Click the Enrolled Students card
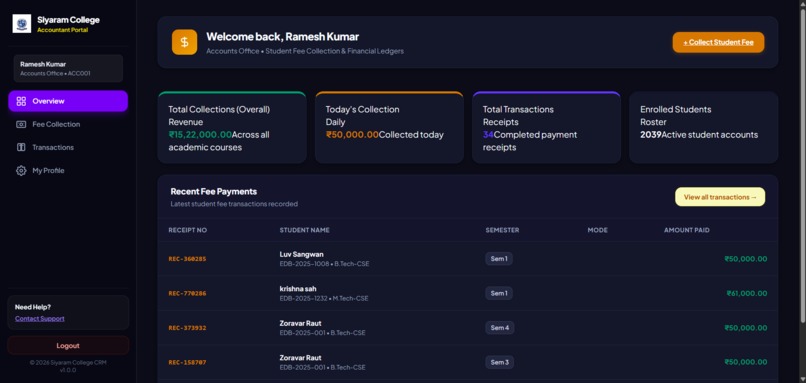 (x=704, y=127)
